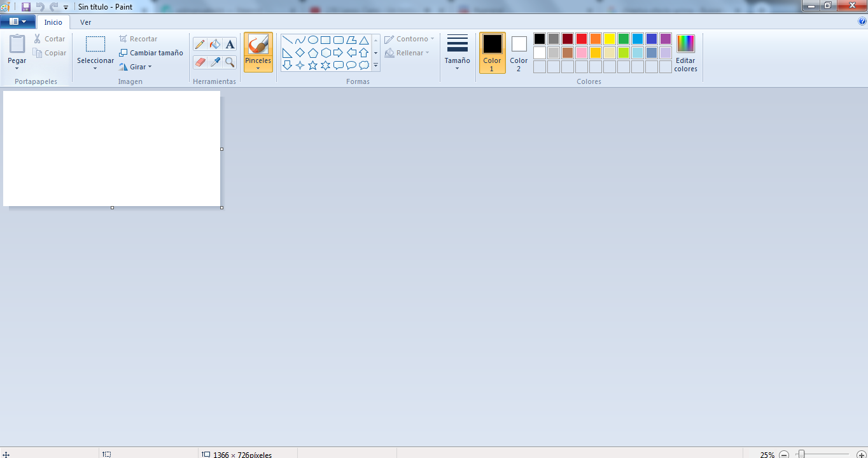Viewport: 868px width, 458px height.
Task: Click the Recortar crop button
Action: click(138, 39)
